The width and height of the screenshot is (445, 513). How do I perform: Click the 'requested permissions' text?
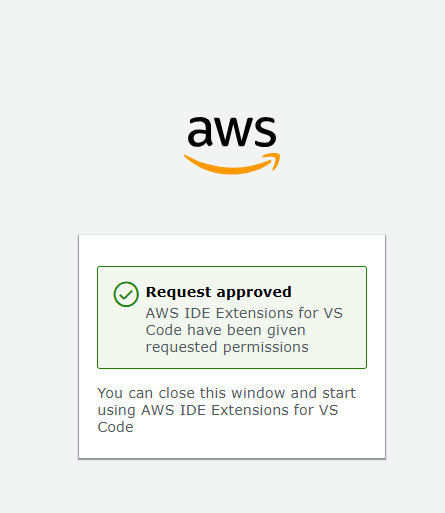pos(227,347)
